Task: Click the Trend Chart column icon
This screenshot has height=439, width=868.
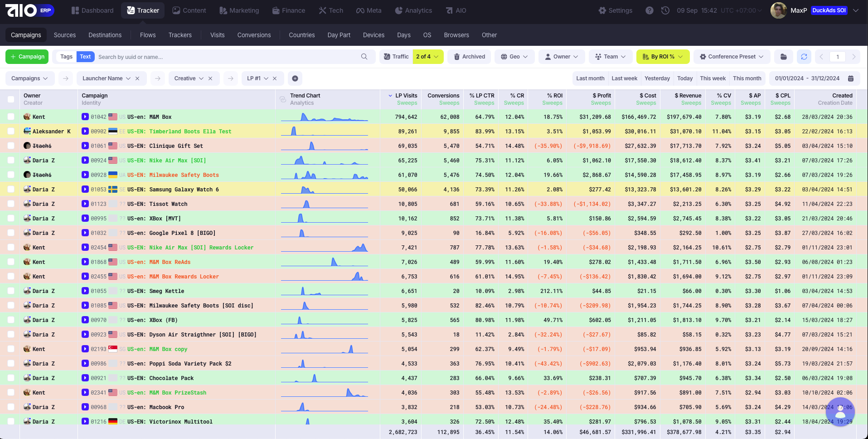Action: tap(283, 99)
